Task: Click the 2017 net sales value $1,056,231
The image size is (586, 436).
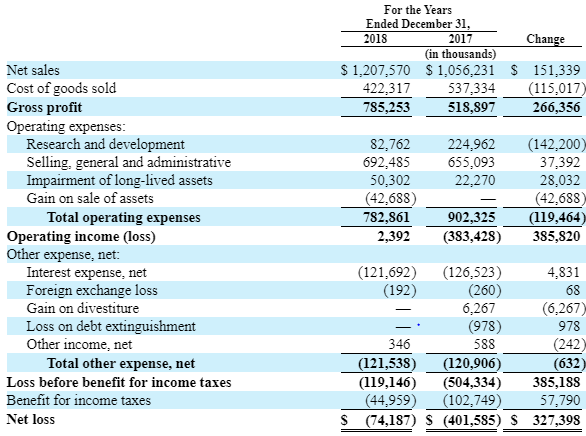Action: (460, 70)
